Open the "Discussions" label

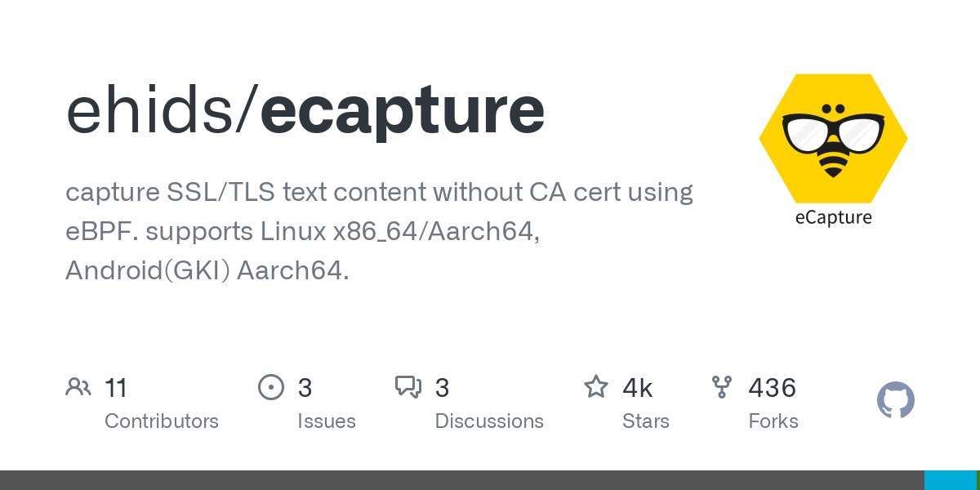point(489,421)
